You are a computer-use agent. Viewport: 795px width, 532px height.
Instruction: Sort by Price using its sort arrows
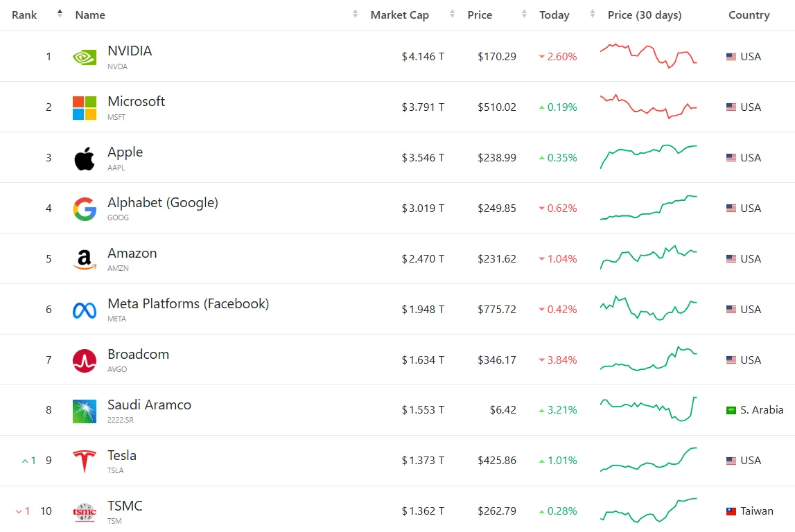click(524, 14)
